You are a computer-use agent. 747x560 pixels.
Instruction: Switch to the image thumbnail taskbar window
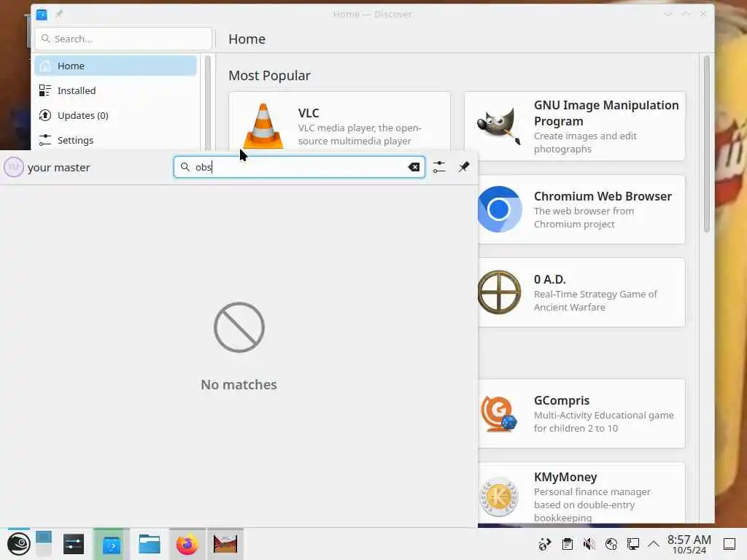[225, 544]
